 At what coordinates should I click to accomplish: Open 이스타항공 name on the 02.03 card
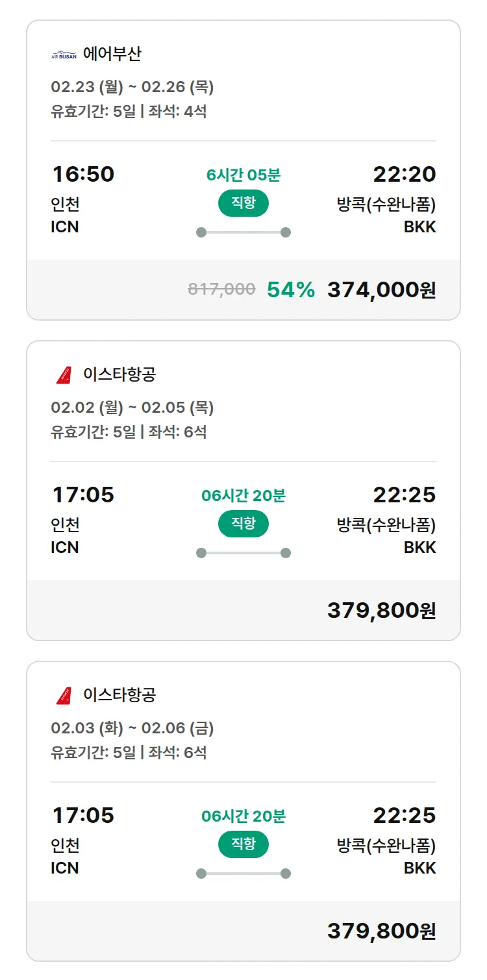pyautogui.click(x=119, y=695)
